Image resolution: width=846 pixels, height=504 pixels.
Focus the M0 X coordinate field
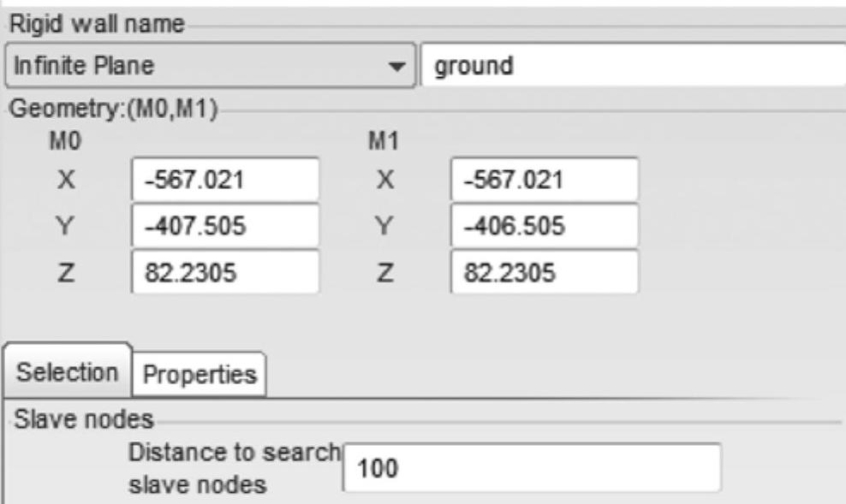pyautogui.click(x=226, y=180)
